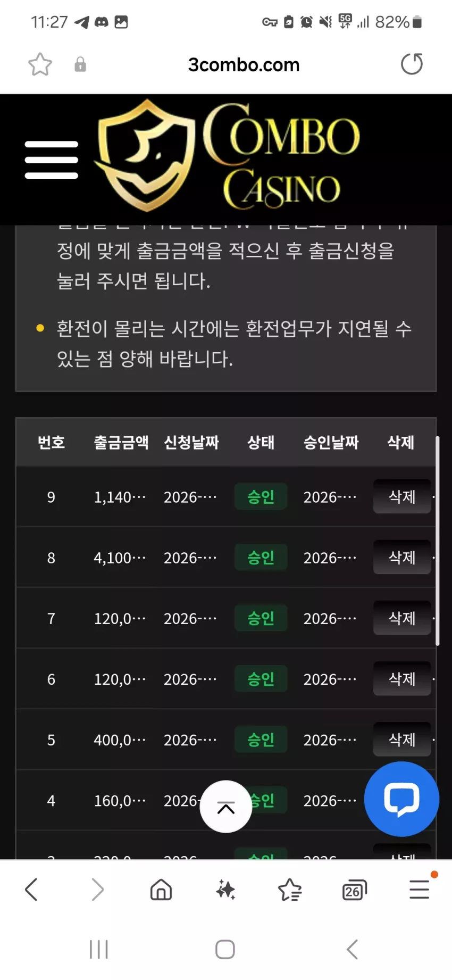
Task: Open the blue live chat bubble
Action: click(401, 799)
